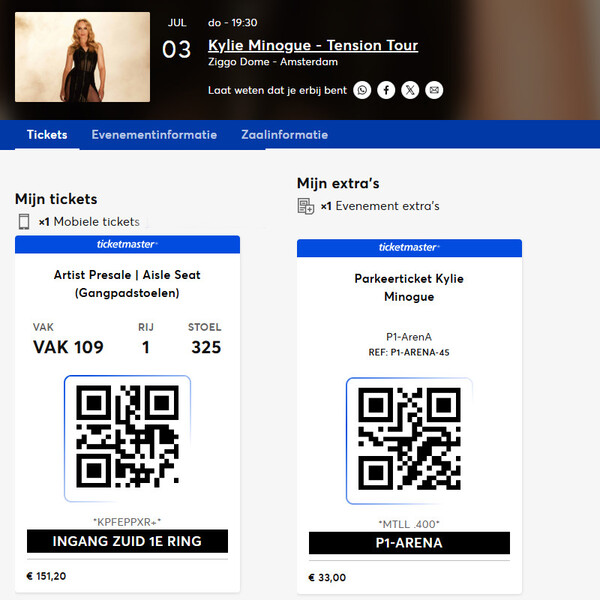The width and height of the screenshot is (600, 600).
Task: Open the VAK 109 ticket QR code
Action: [127, 439]
